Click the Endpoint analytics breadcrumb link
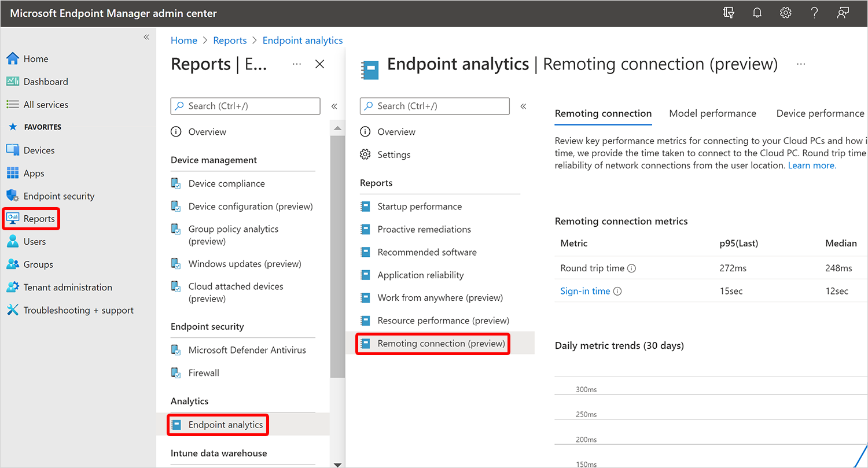This screenshot has height=468, width=868. (x=303, y=40)
